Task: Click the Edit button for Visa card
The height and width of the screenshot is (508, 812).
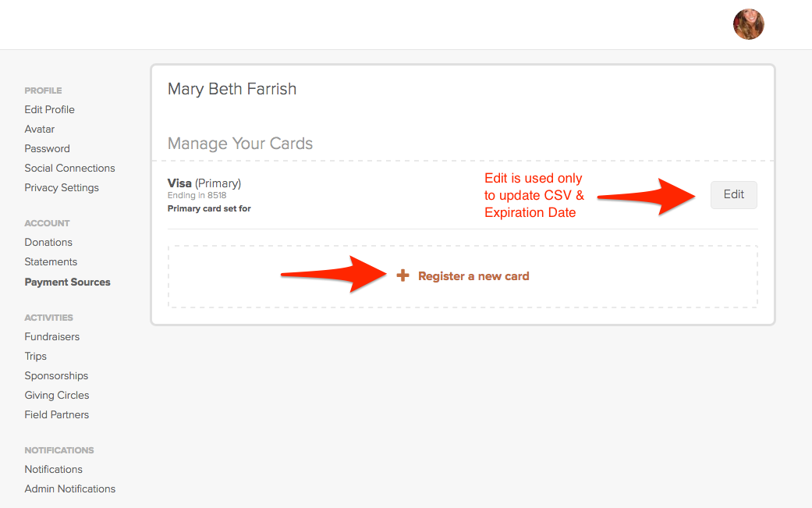Action: [x=733, y=195]
